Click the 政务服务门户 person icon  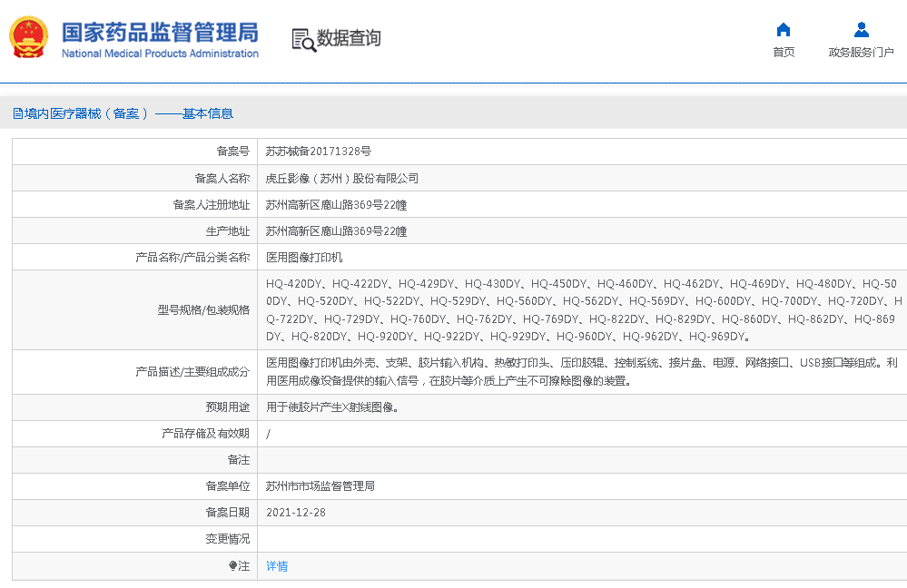[861, 29]
